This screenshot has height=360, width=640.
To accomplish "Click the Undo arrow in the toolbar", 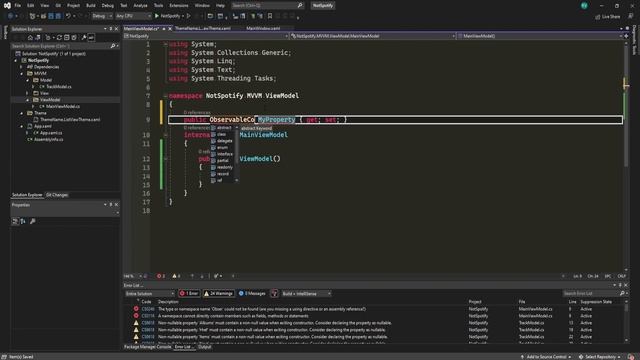I will [68, 16].
